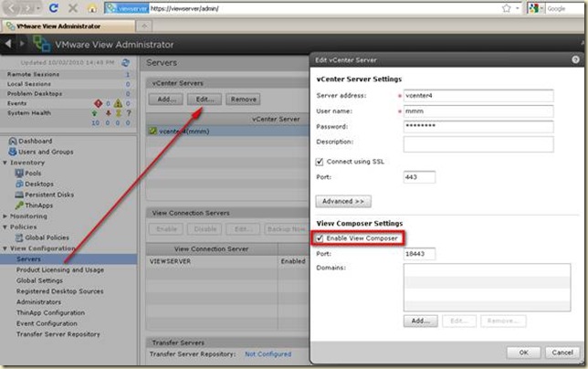This screenshot has width=588, height=369.
Task: Click the Remote Sessions count value
Action: [128, 74]
